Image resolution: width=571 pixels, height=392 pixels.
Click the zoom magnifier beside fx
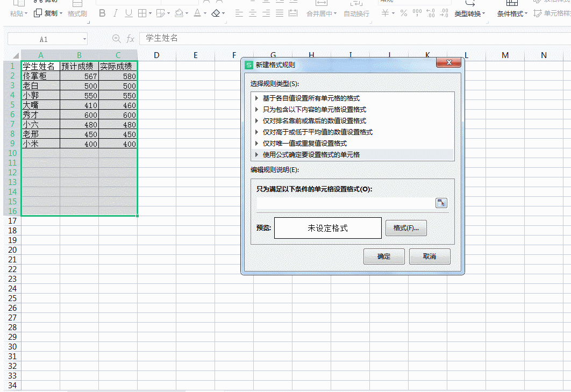coord(116,38)
